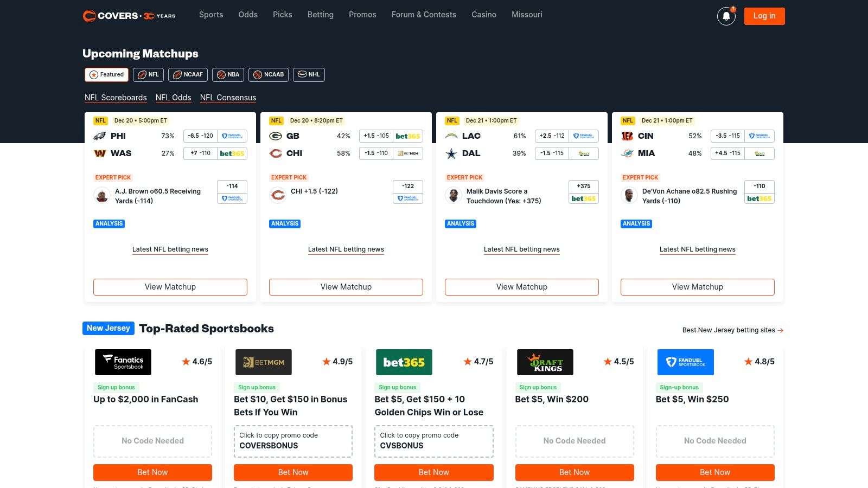Click the Dolphins logo in the CIN-MIA card
The width and height of the screenshot is (868, 488).
pos(628,153)
